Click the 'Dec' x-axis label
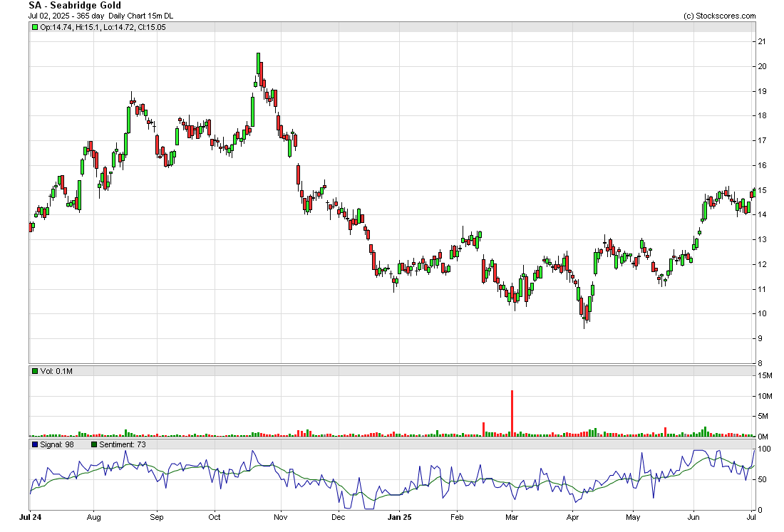The height and width of the screenshot is (532, 784). [339, 517]
